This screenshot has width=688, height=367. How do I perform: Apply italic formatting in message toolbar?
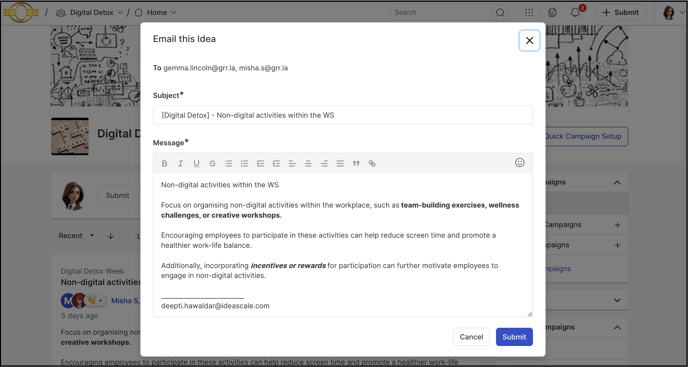pos(180,163)
